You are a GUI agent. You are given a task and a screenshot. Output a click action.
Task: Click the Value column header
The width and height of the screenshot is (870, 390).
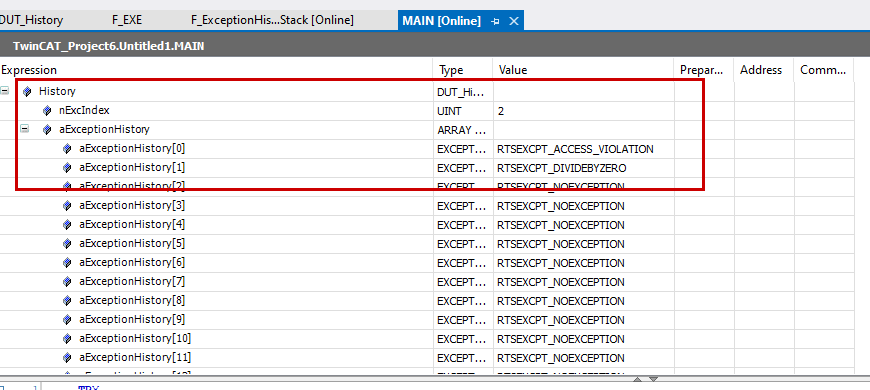point(513,70)
